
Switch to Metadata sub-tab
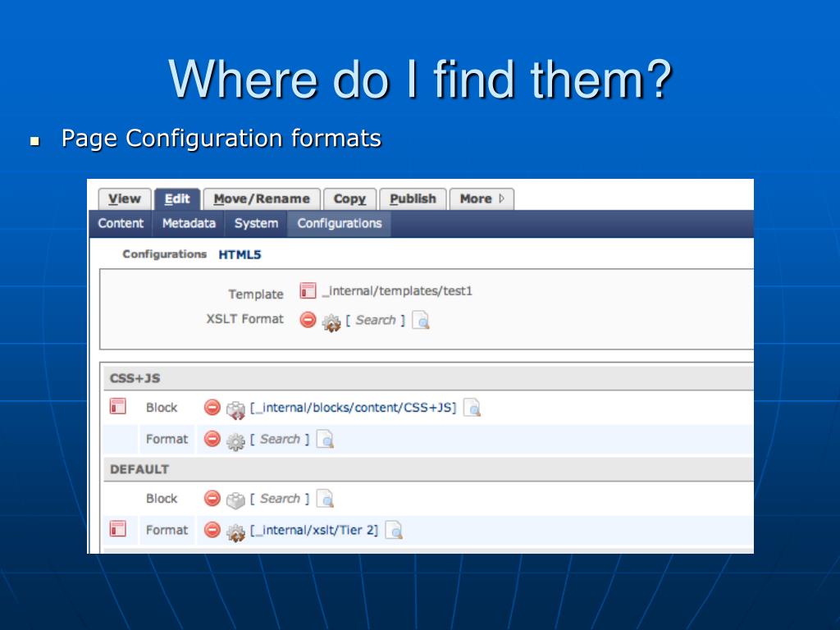(x=189, y=223)
